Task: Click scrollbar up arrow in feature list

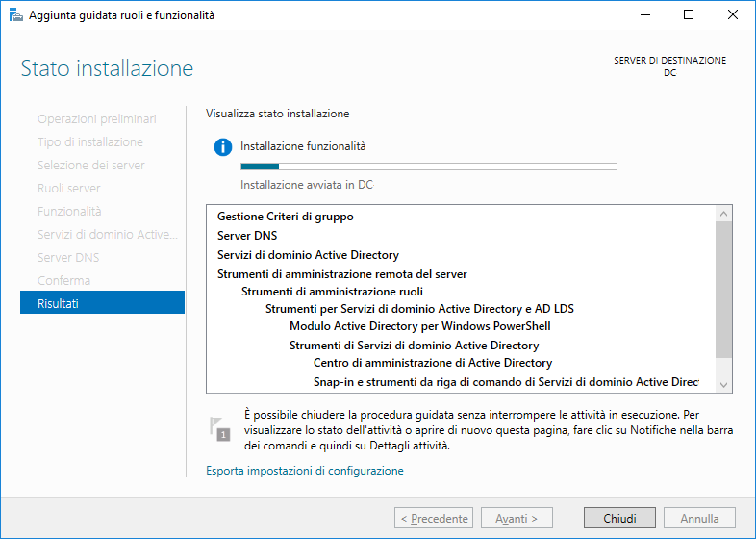Action: click(723, 214)
